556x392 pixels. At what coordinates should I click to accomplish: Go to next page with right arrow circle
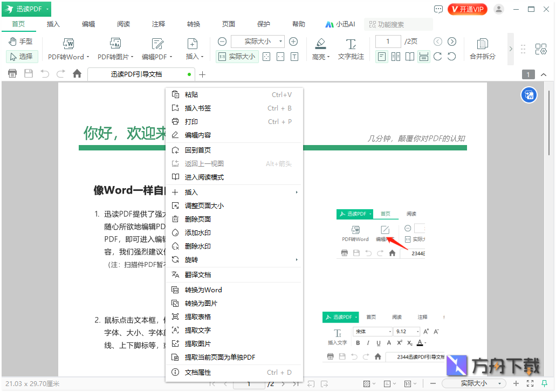(452, 42)
